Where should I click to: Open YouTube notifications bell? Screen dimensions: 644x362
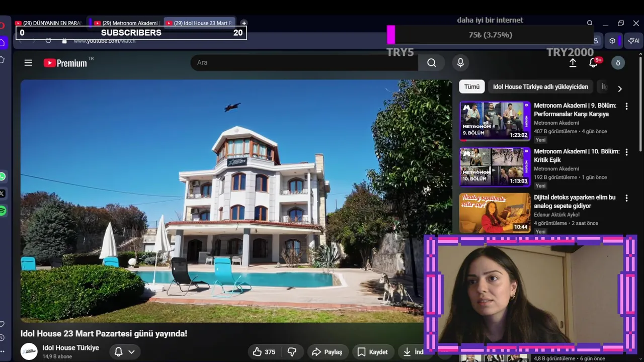pyautogui.click(x=594, y=62)
